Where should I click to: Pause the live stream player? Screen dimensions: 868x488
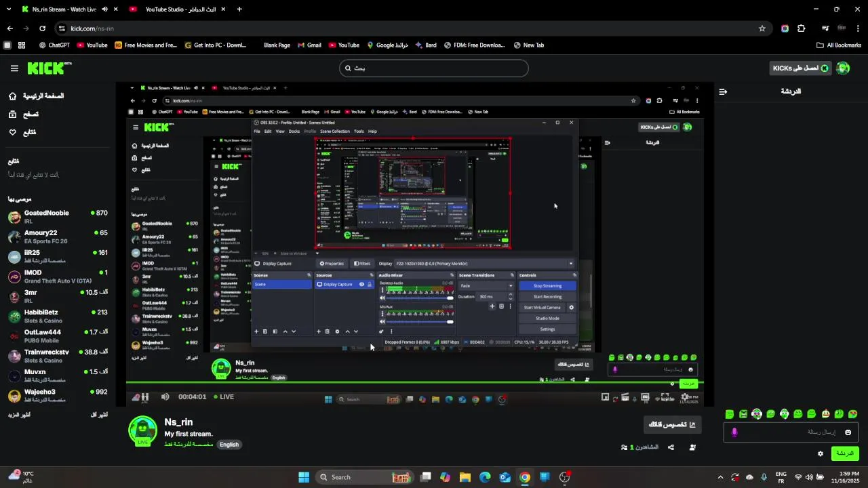[x=144, y=397]
